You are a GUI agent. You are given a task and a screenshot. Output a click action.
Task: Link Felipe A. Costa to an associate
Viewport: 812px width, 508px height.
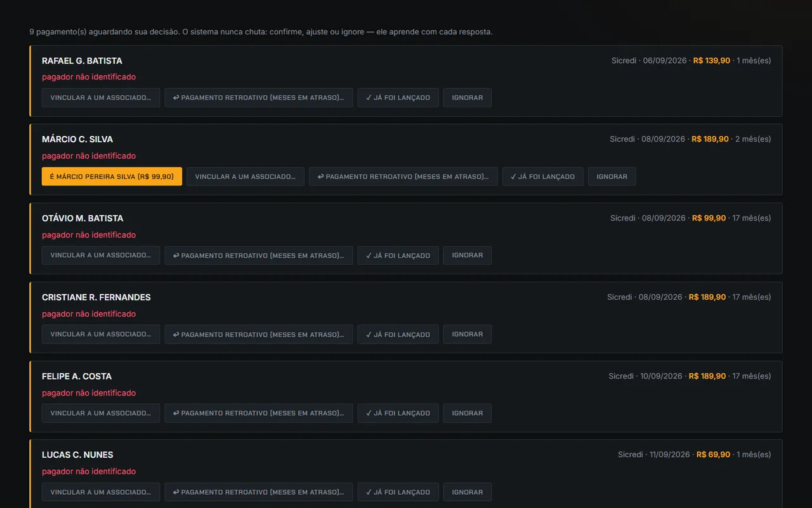101,413
